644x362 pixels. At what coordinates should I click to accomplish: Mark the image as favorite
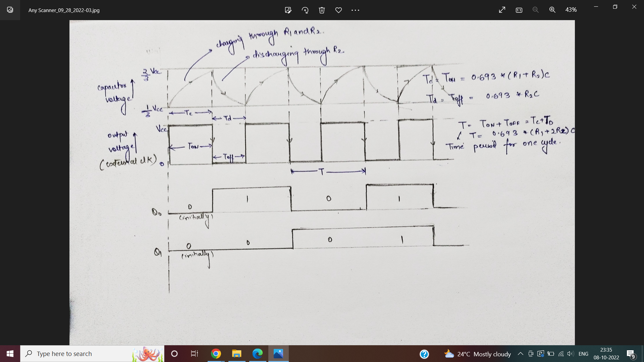coord(338,10)
